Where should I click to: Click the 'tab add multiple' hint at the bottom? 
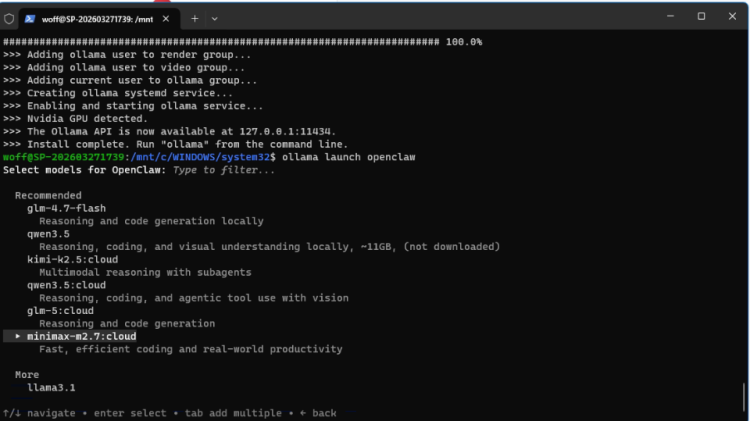233,413
